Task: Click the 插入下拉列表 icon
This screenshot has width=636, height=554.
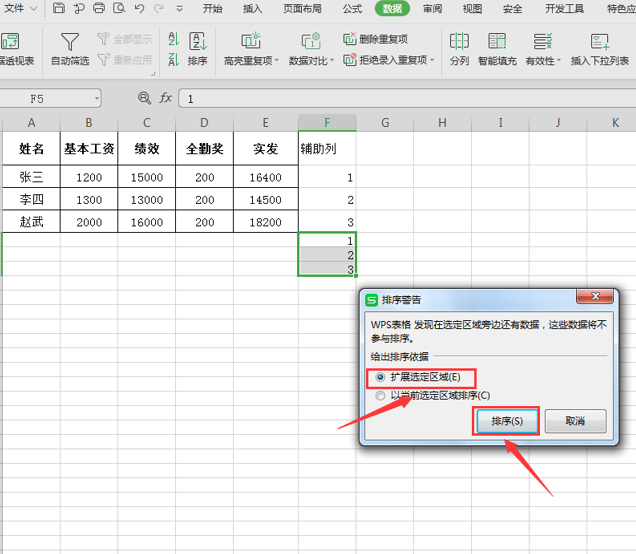Action: click(x=599, y=41)
